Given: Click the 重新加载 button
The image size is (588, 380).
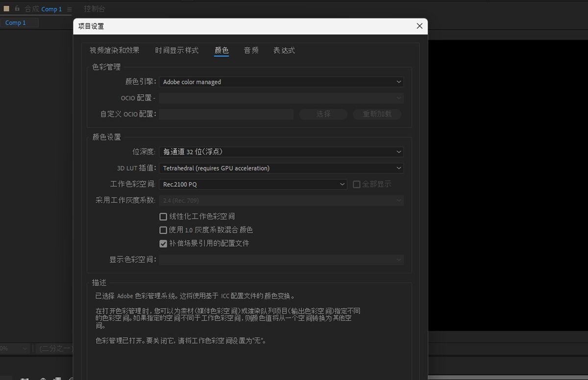Looking at the screenshot, I should pos(376,114).
